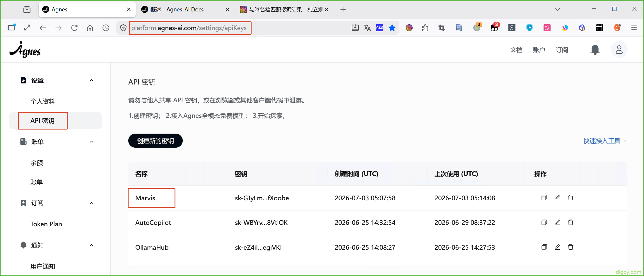Viewport: 644px width, 276px height.
Task: Open 余额 in the sidebar
Action: (37, 163)
